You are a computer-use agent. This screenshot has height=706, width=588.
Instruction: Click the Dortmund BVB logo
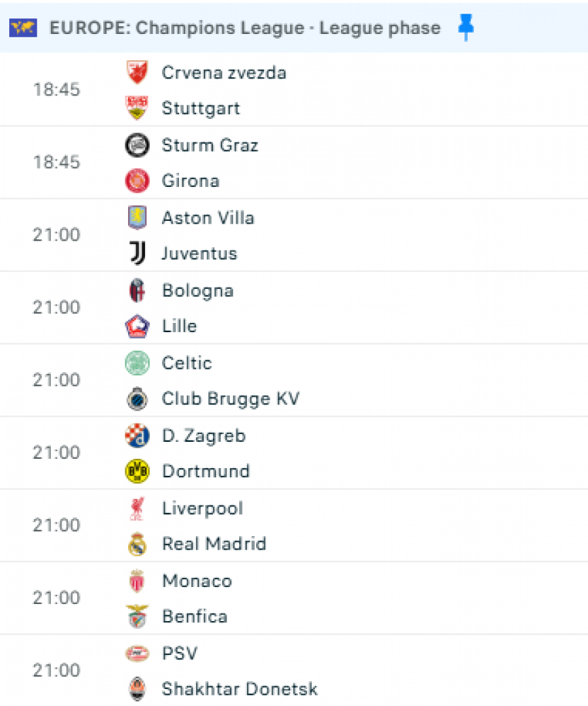(137, 471)
